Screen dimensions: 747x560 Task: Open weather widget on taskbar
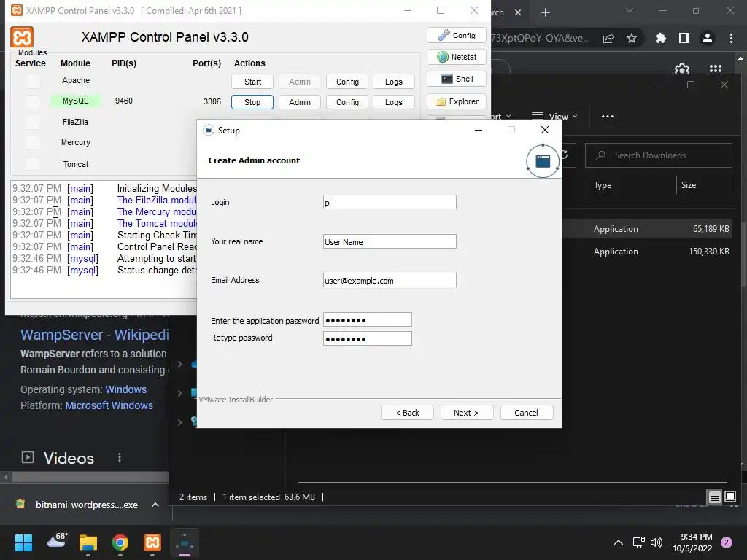pos(57,541)
